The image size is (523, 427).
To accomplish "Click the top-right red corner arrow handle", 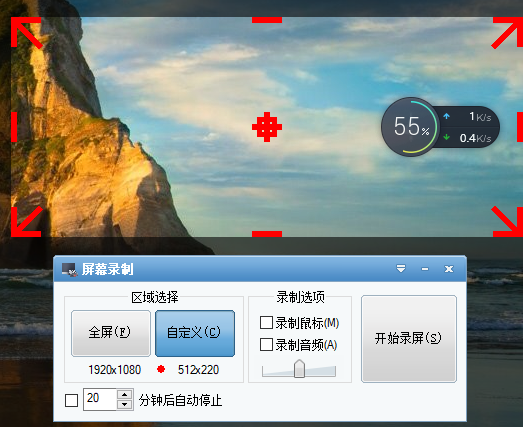I will coord(507,33).
